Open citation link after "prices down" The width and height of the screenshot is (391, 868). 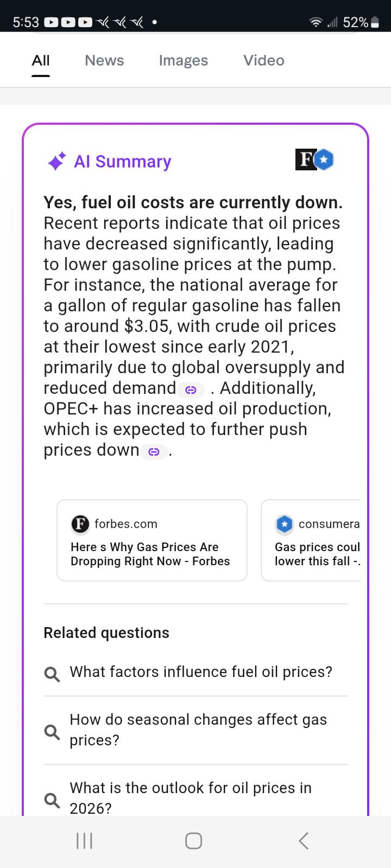pos(154,451)
